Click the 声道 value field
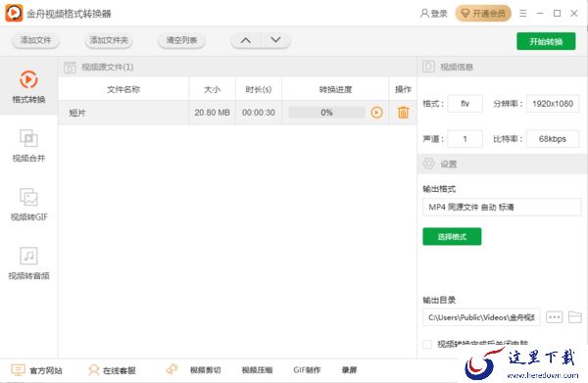This screenshot has height=383, width=588. [x=465, y=139]
